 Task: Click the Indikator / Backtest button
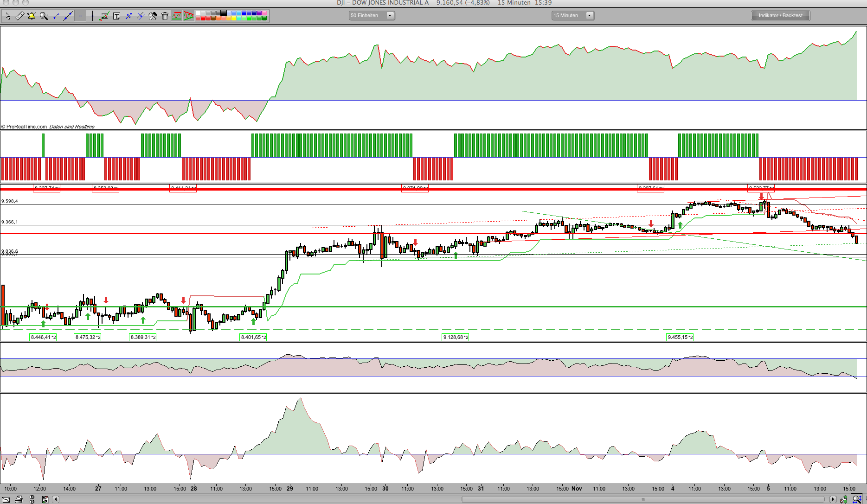coord(781,15)
